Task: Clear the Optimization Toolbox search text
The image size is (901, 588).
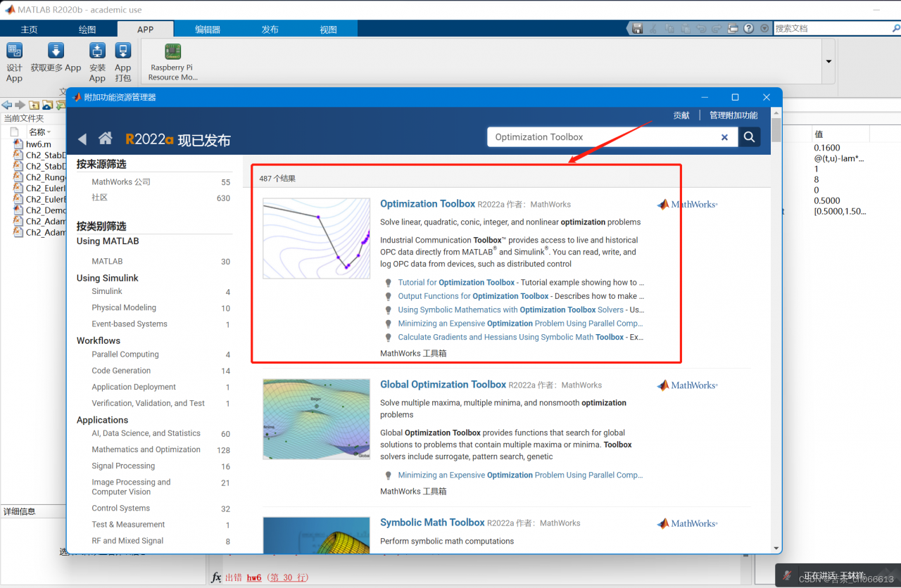Action: tap(724, 137)
